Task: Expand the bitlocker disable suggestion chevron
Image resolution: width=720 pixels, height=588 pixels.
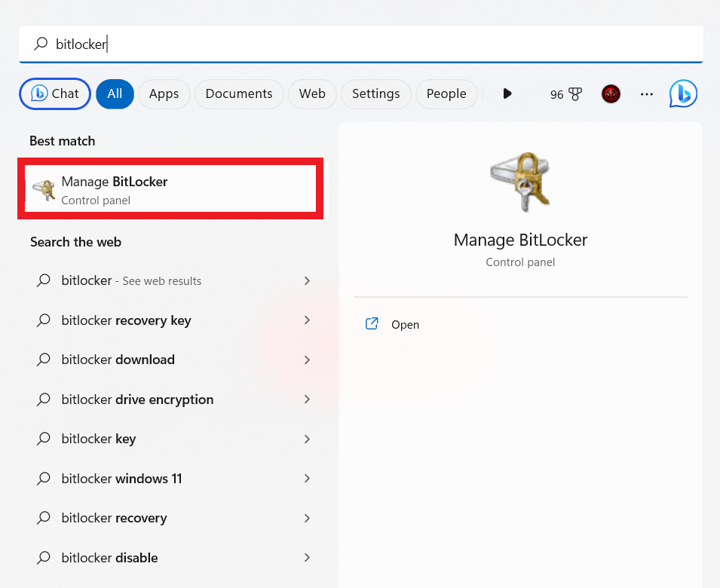Action: coord(307,558)
